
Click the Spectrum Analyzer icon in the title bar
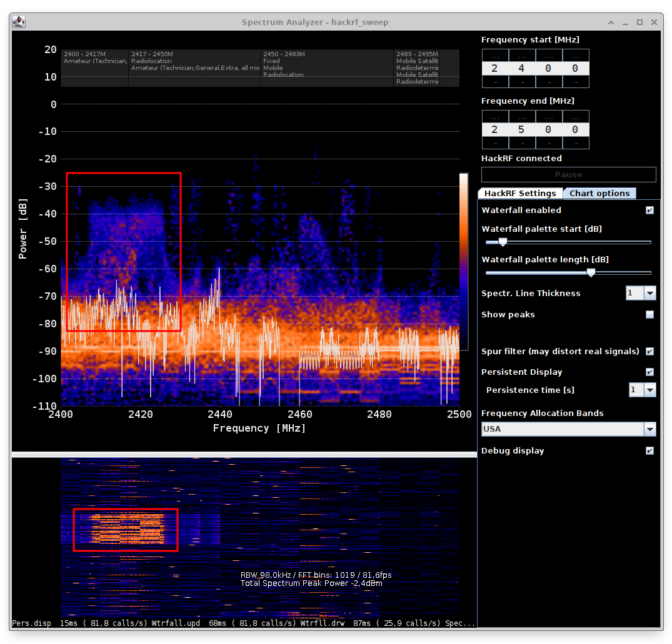[18, 21]
